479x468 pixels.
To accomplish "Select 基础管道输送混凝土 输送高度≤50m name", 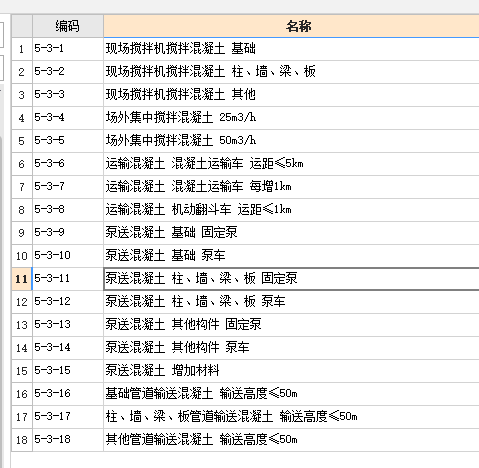I will tap(291, 394).
